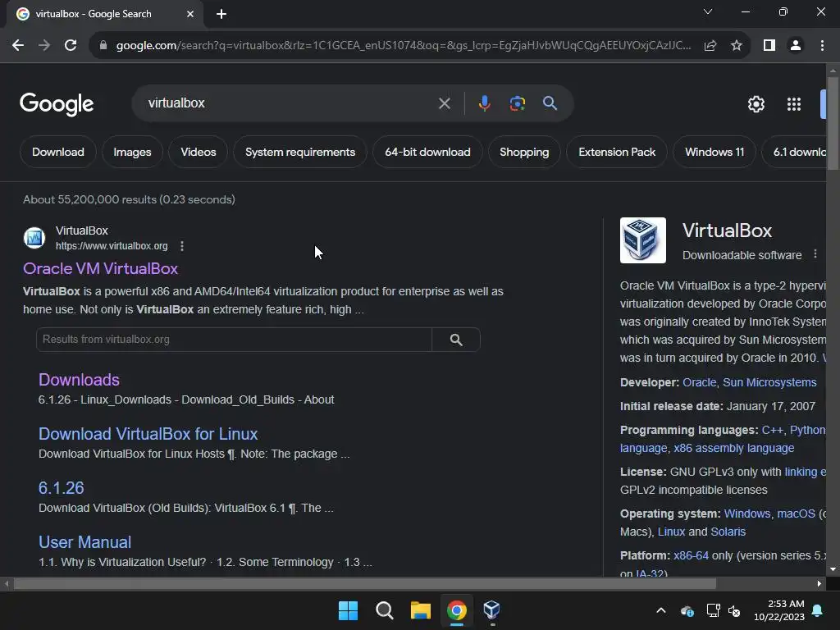Click the site search magnifier button
This screenshot has height=630, width=840.
point(456,339)
